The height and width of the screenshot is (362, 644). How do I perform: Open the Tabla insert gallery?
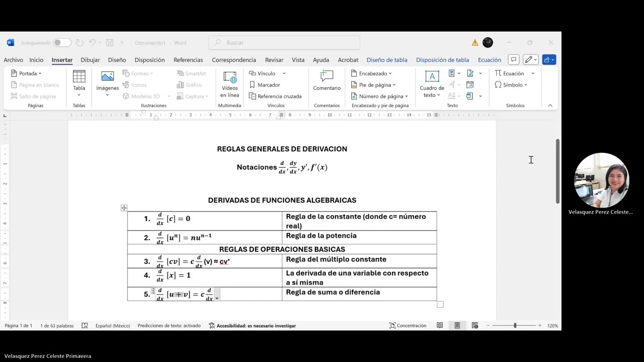click(x=79, y=84)
